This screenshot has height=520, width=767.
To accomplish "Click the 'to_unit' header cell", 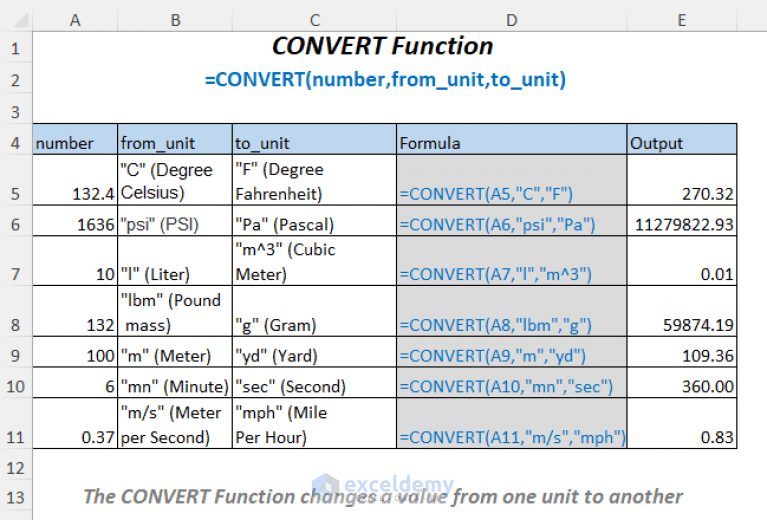I will tap(315, 139).
